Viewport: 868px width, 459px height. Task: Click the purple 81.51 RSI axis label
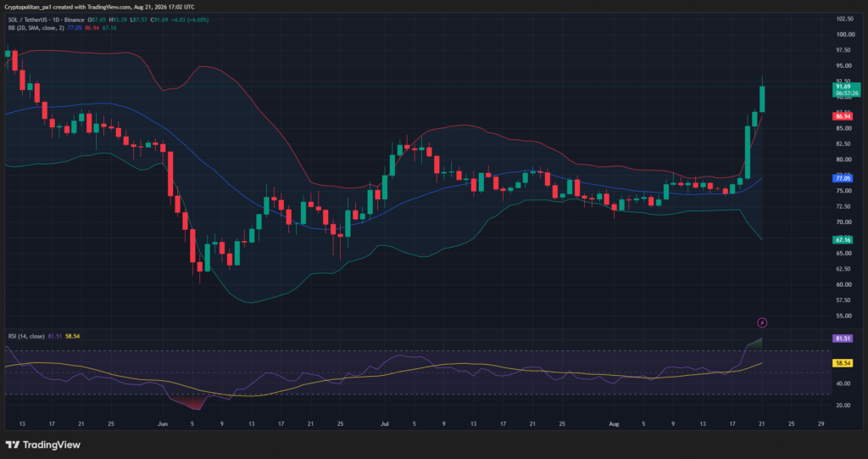coord(843,339)
